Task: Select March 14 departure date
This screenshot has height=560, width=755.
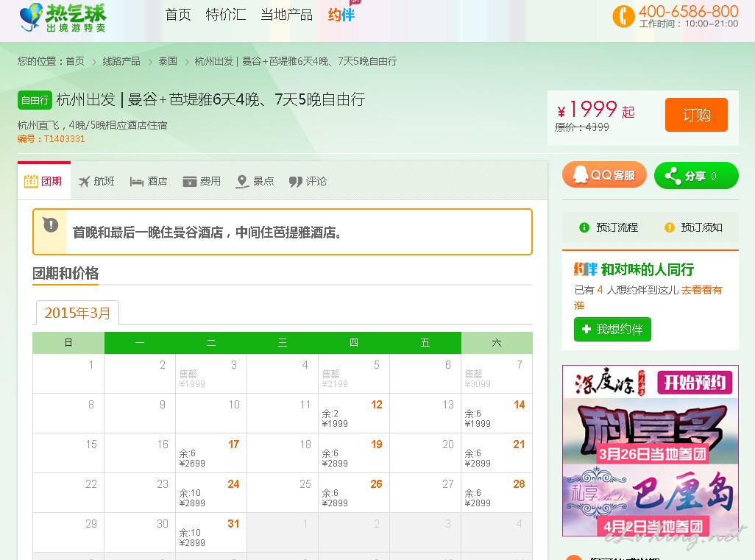Action: coord(497,414)
